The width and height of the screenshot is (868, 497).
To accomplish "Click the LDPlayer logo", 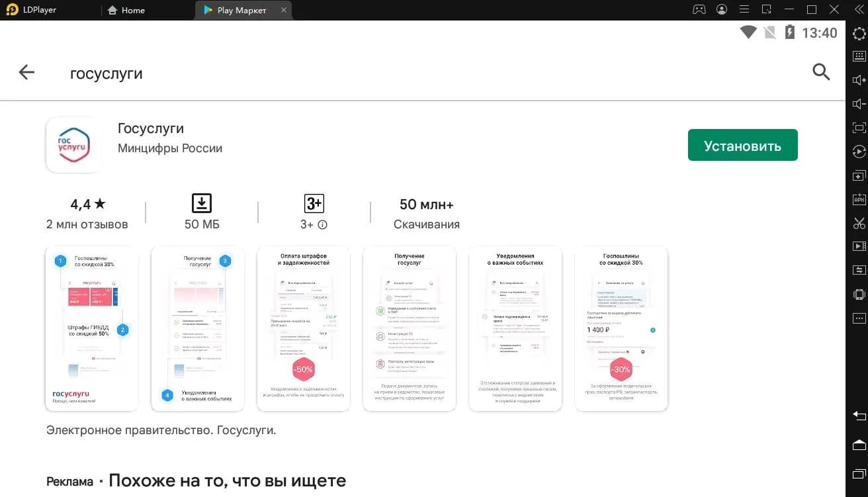I will coord(11,10).
